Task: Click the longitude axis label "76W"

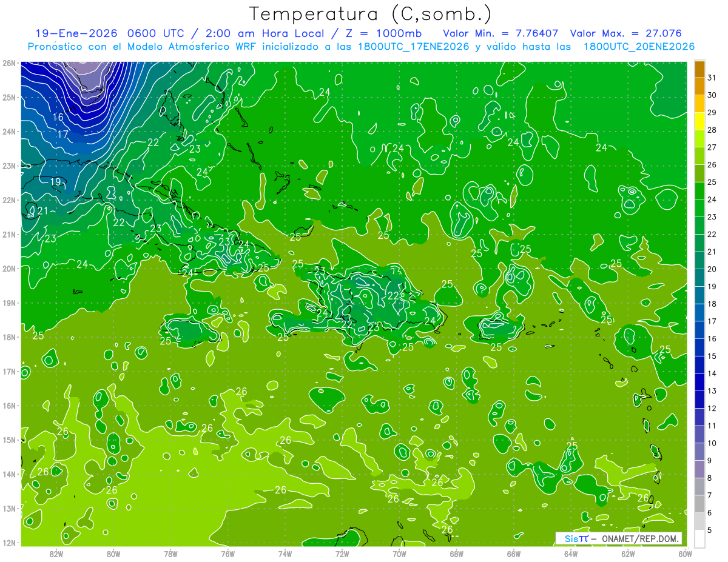Action: pyautogui.click(x=228, y=554)
